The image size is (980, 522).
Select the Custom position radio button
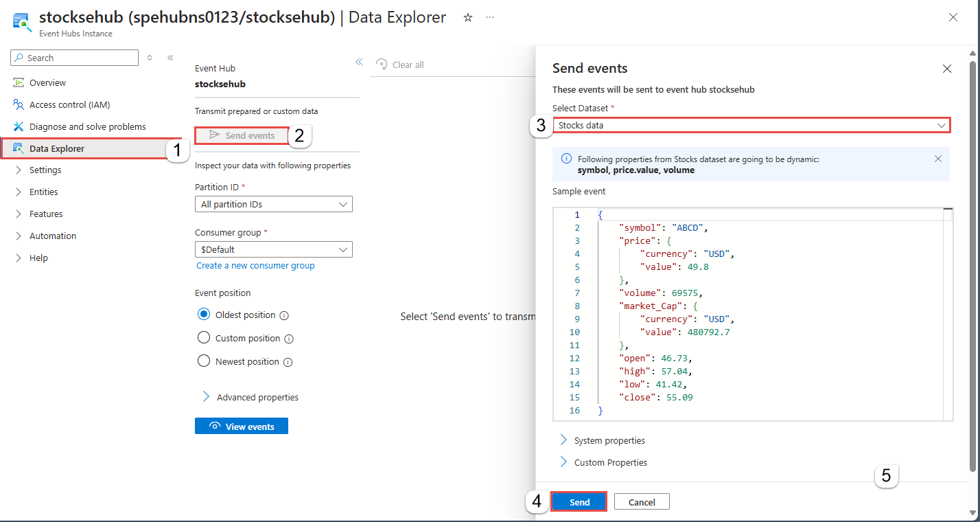coord(203,338)
